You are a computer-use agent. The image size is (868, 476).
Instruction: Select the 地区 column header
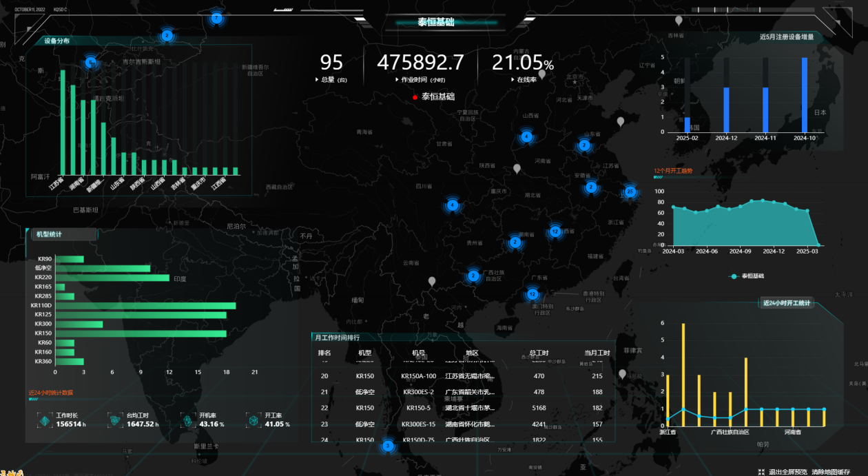[x=472, y=353]
